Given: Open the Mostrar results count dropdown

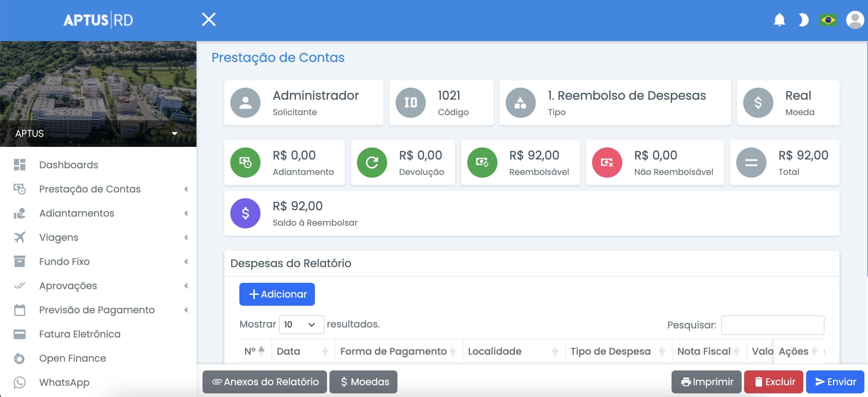Looking at the screenshot, I should (301, 324).
